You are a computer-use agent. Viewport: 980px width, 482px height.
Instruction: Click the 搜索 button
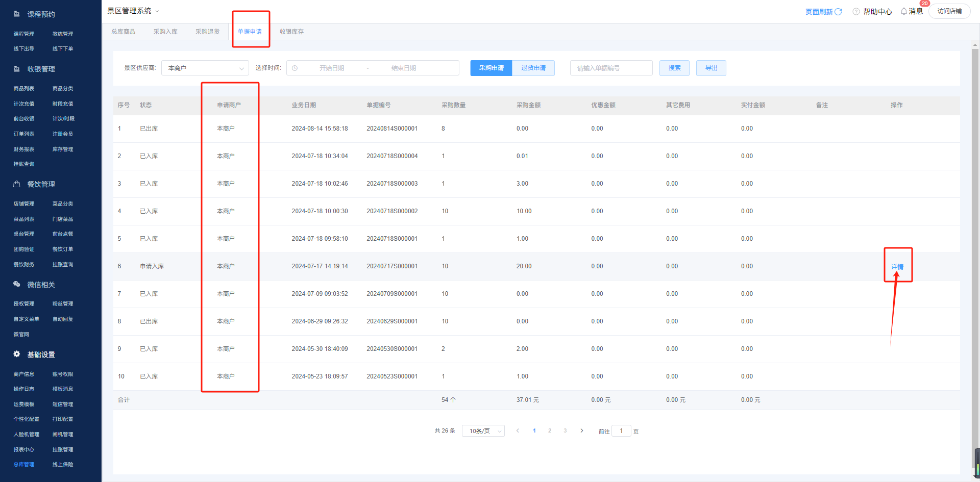point(674,68)
